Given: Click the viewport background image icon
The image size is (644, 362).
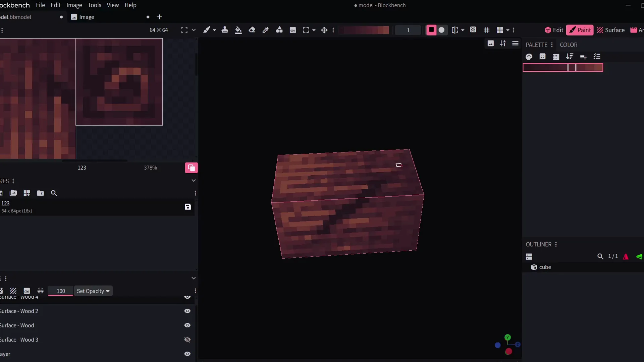Looking at the screenshot, I should [490, 43].
